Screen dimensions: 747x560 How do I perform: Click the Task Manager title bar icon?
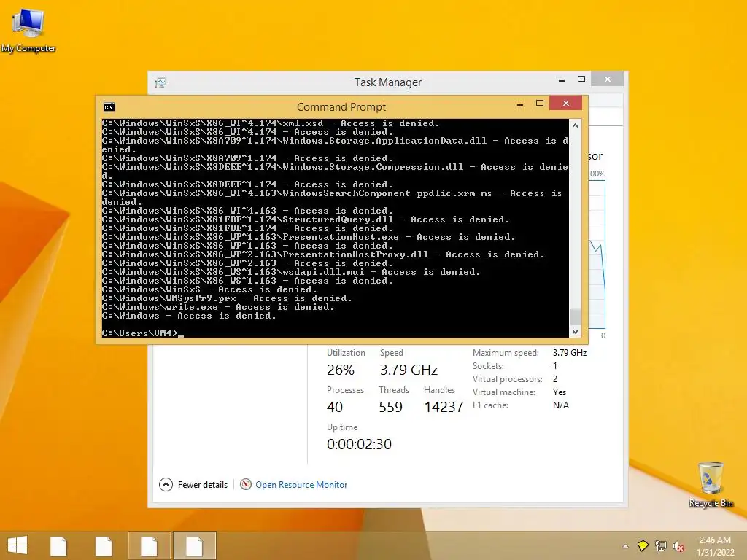(160, 82)
